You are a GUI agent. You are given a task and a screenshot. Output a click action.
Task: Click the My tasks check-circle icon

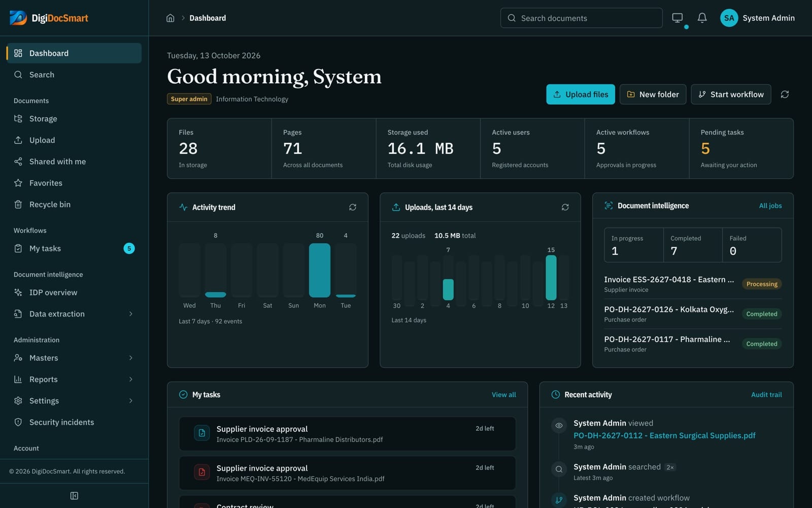click(x=183, y=395)
